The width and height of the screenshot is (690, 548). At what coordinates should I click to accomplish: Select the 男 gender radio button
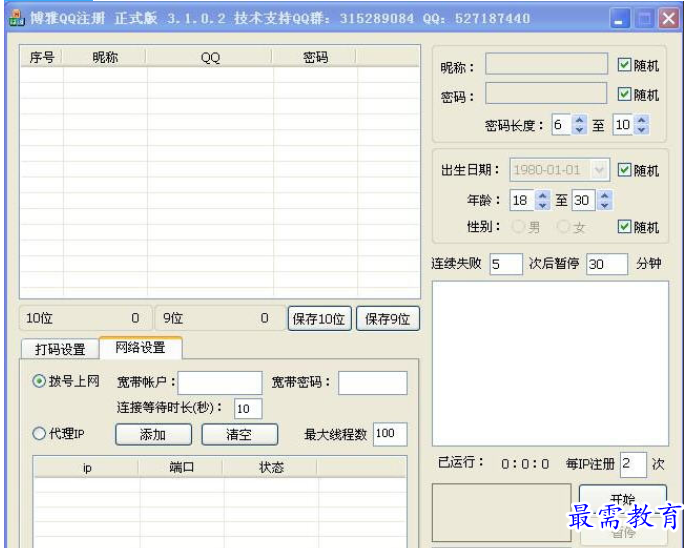click(518, 227)
